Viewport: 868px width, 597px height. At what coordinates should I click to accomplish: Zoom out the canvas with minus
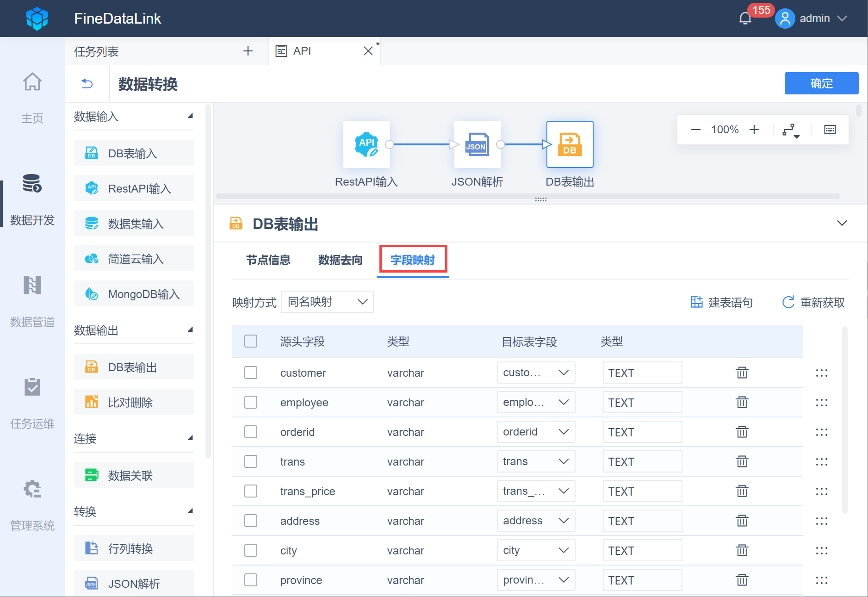[x=696, y=130]
